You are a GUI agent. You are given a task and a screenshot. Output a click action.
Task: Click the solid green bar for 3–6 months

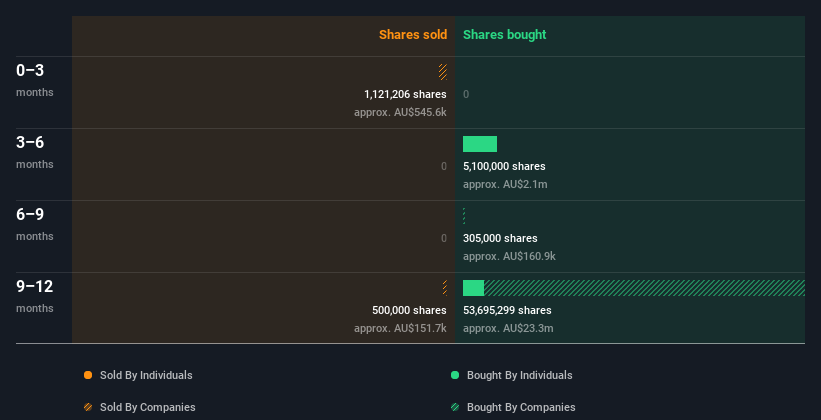click(480, 144)
